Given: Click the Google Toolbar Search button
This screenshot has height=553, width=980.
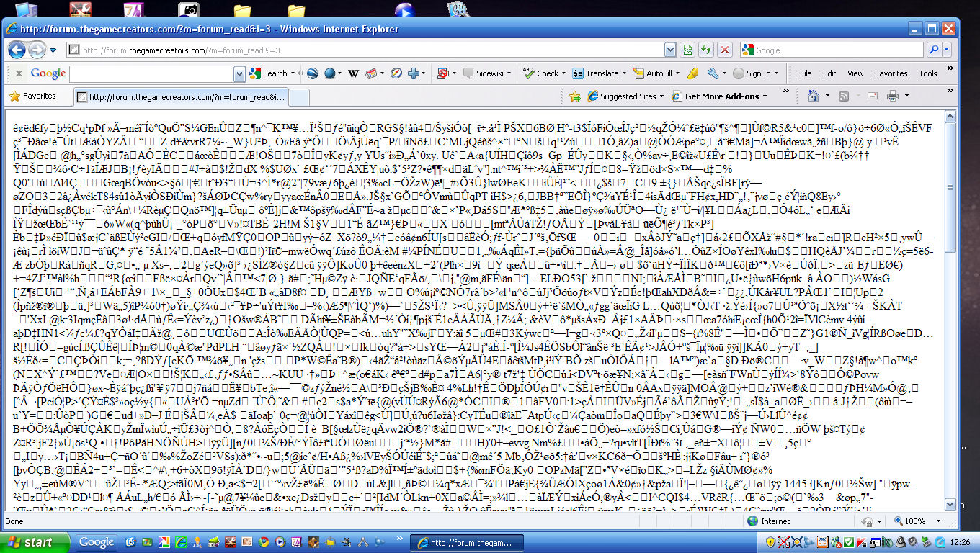Looking at the screenshot, I should (x=268, y=73).
